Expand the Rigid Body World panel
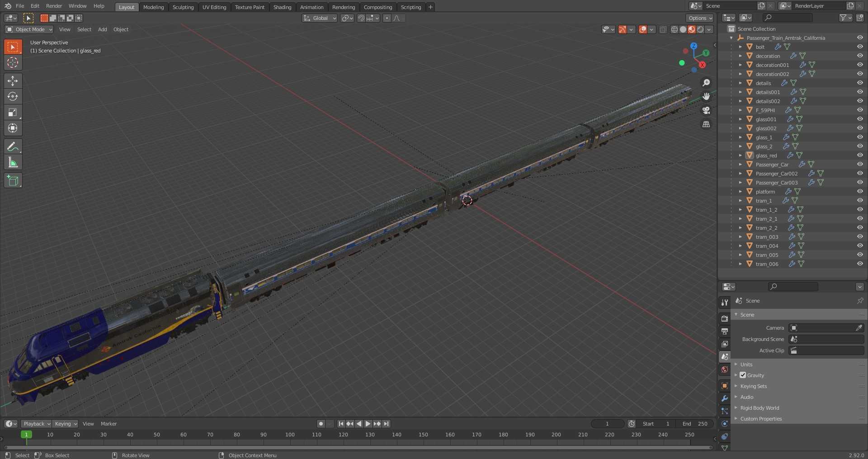The height and width of the screenshot is (459, 868). tap(759, 407)
